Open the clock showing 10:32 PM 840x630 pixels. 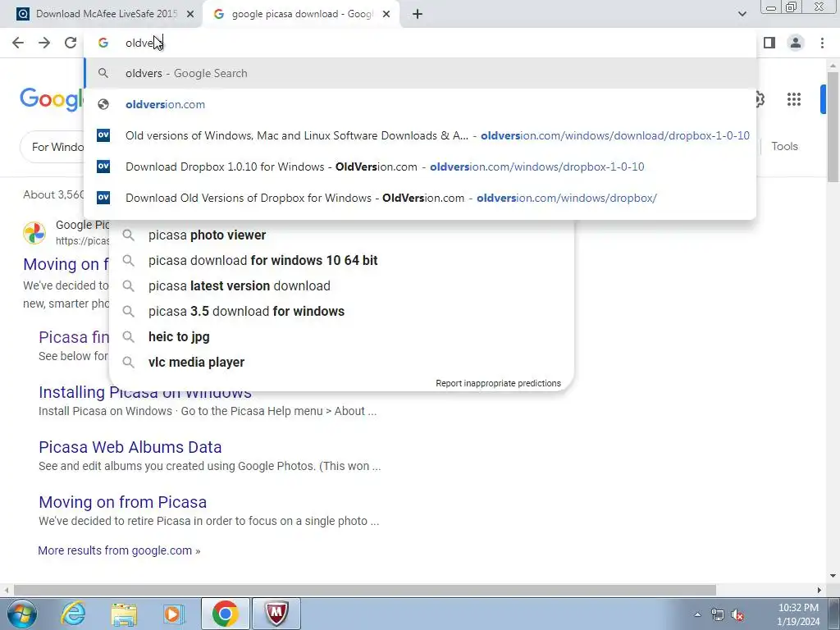(798, 614)
